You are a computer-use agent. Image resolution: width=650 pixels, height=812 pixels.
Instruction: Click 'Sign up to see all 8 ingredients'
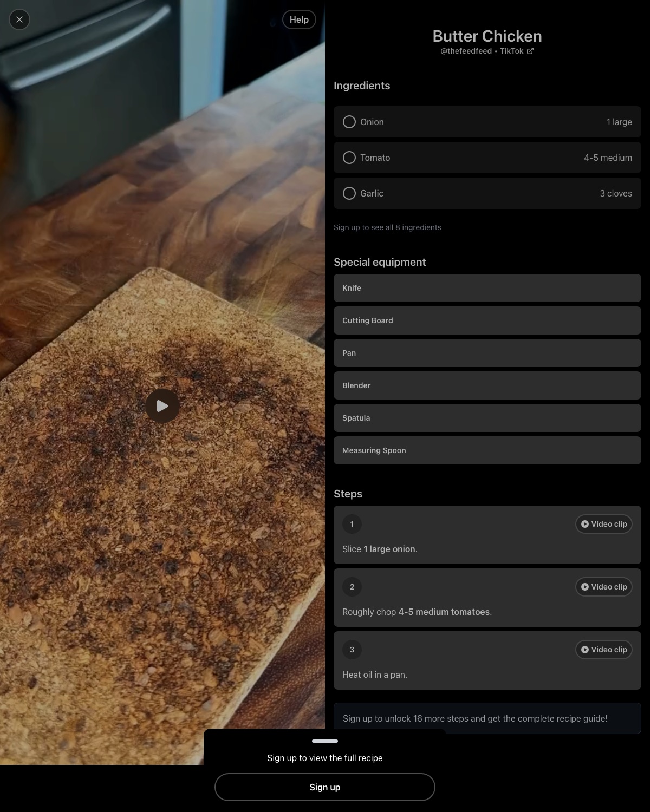pos(387,227)
